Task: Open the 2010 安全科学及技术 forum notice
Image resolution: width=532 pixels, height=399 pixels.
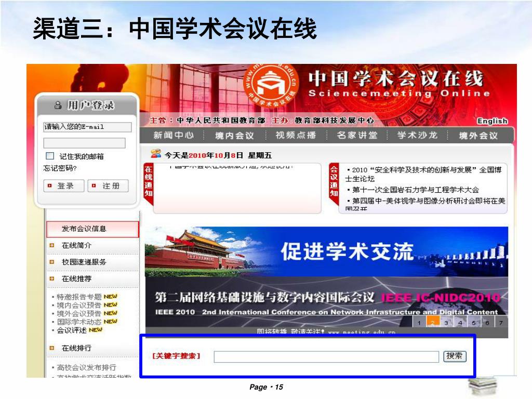Action: 423,174
